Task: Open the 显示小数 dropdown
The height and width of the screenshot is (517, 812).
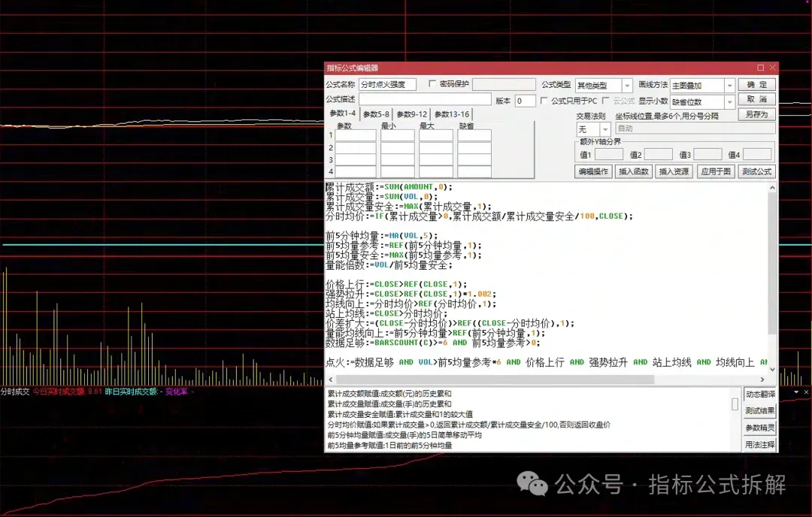Action: tap(729, 102)
